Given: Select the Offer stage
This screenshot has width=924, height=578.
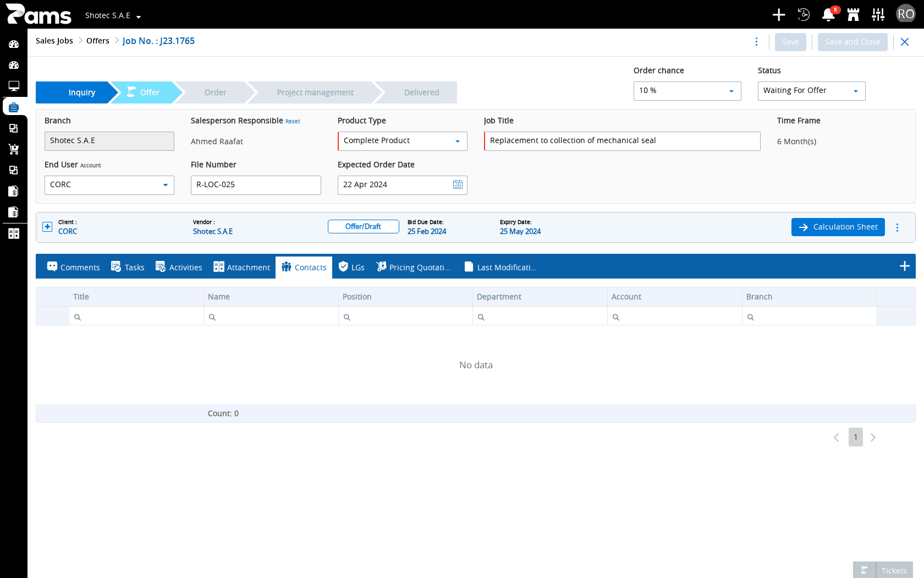Looking at the screenshot, I should click(x=146, y=92).
